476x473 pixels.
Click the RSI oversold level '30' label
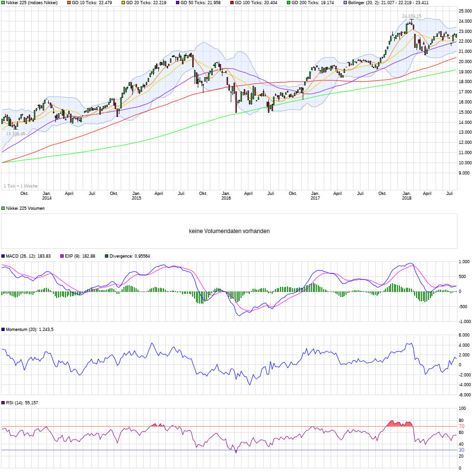(x=462, y=451)
